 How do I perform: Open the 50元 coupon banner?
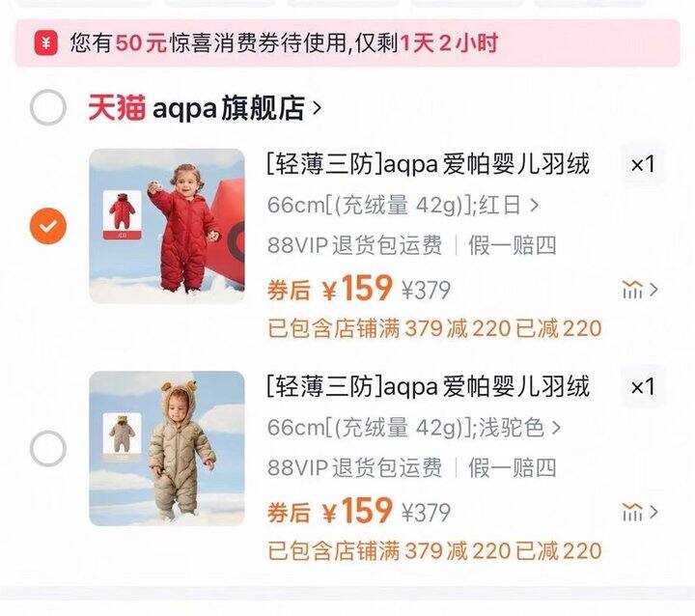tap(347, 43)
